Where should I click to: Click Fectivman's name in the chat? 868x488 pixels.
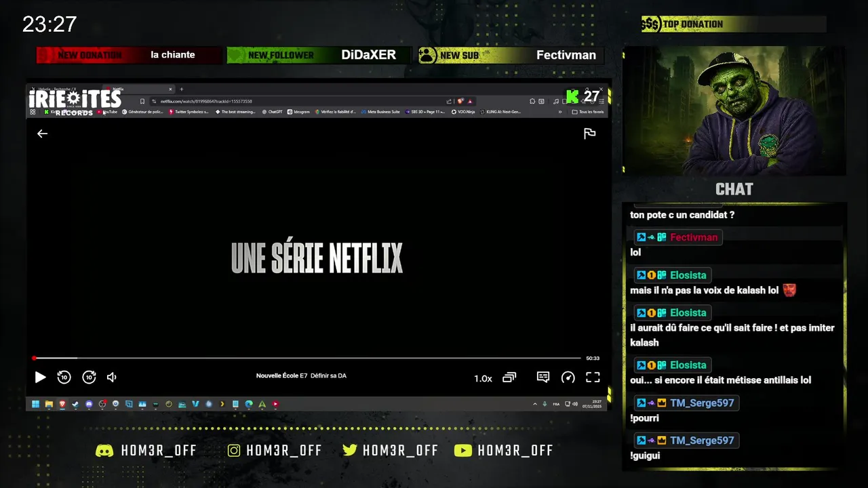pyautogui.click(x=694, y=237)
